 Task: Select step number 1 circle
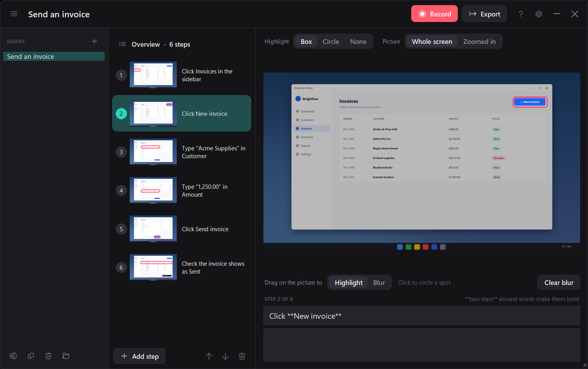(121, 75)
